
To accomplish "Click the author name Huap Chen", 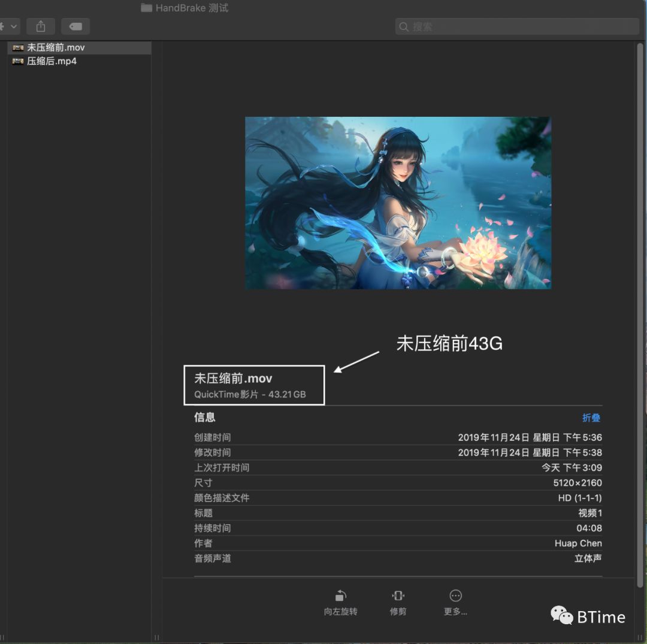I will tap(578, 543).
